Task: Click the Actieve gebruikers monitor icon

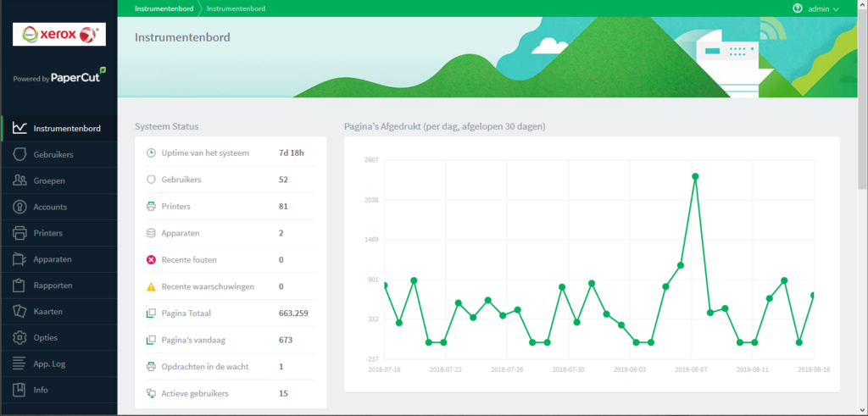Action: [151, 393]
